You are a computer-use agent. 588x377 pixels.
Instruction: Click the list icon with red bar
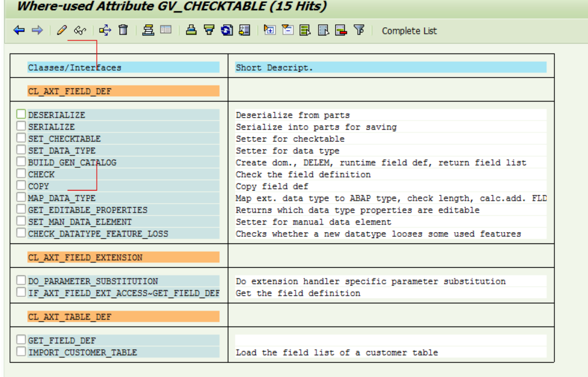tap(341, 30)
